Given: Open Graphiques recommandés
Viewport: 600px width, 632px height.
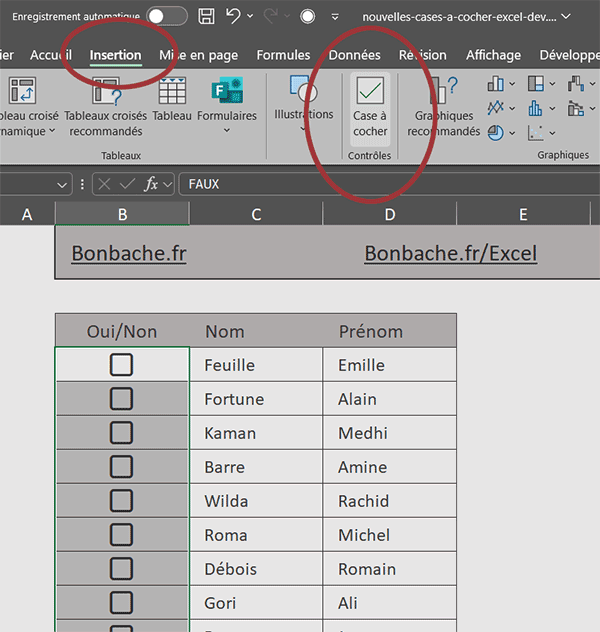Looking at the screenshot, I should pyautogui.click(x=444, y=106).
